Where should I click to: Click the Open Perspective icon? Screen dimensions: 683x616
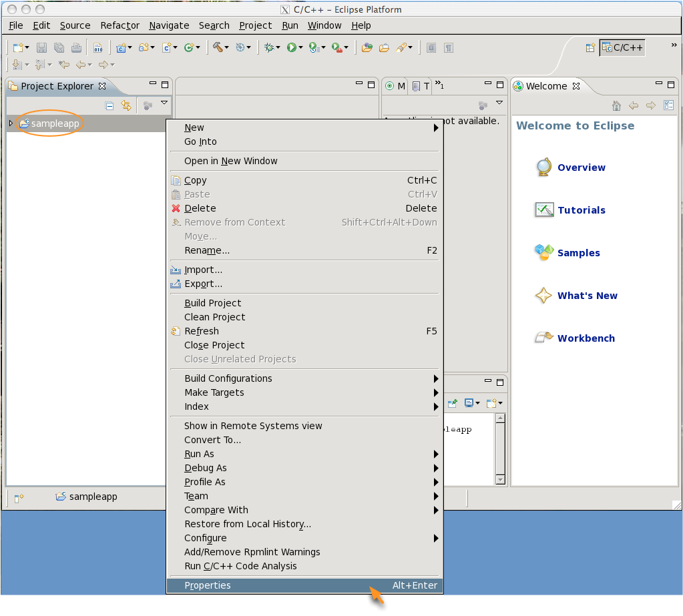[x=590, y=48]
